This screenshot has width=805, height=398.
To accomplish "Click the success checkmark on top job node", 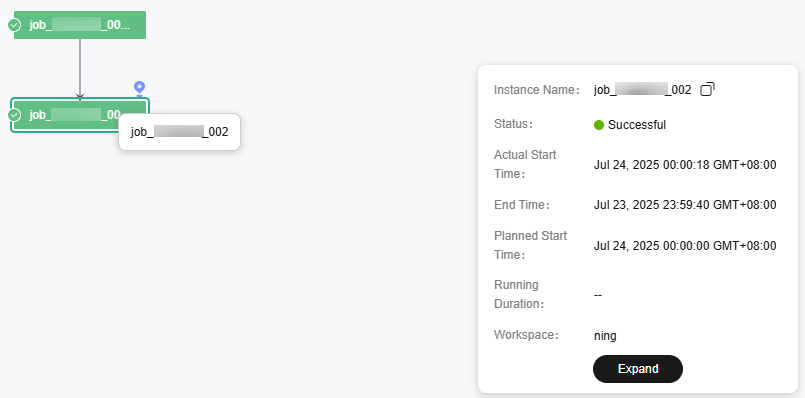I will pyautogui.click(x=14, y=25).
